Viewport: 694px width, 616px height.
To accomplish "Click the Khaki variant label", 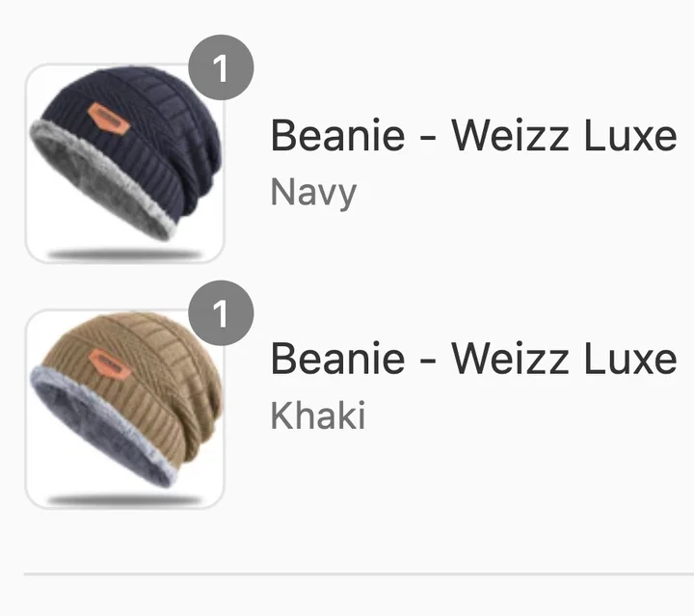I will click(x=318, y=415).
